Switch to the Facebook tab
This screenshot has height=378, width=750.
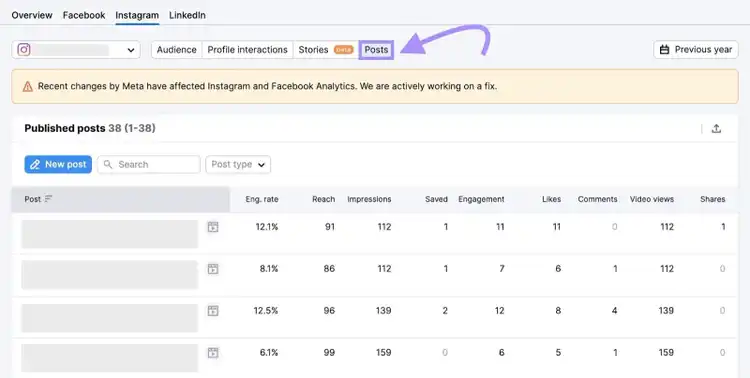(x=84, y=15)
